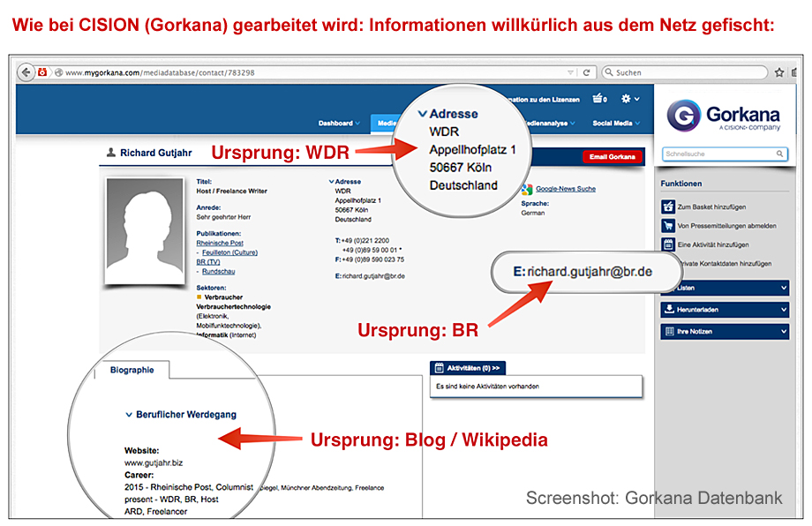Screen dimensions: 812x526
Task: Click the browser Suchen search field
Action: pos(683,72)
